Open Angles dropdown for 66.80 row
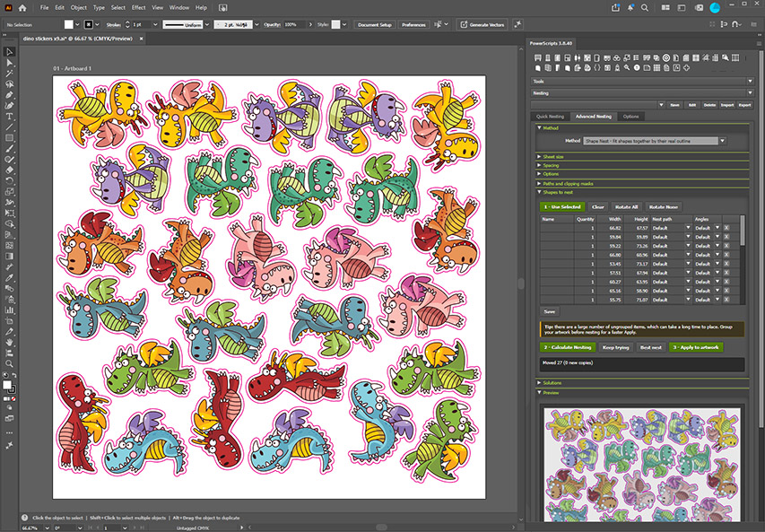Screen dimensions: 765x532 click(717, 255)
